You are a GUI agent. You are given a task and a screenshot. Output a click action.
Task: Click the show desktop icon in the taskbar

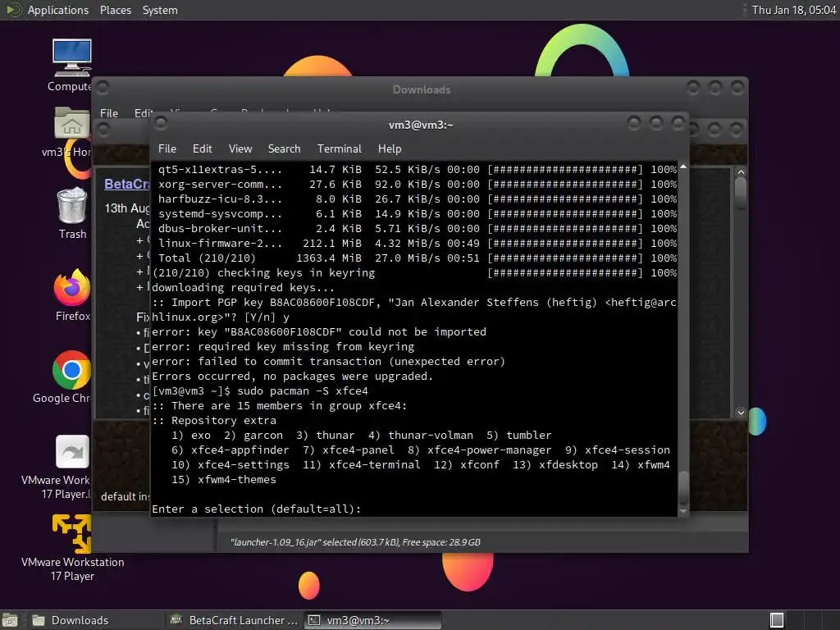pyautogui.click(x=10, y=620)
